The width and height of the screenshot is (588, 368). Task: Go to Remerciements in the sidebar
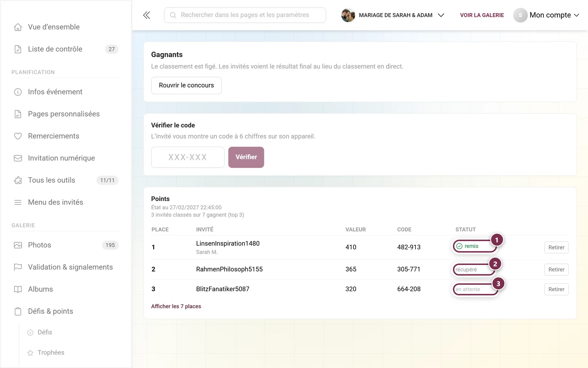(x=66, y=136)
